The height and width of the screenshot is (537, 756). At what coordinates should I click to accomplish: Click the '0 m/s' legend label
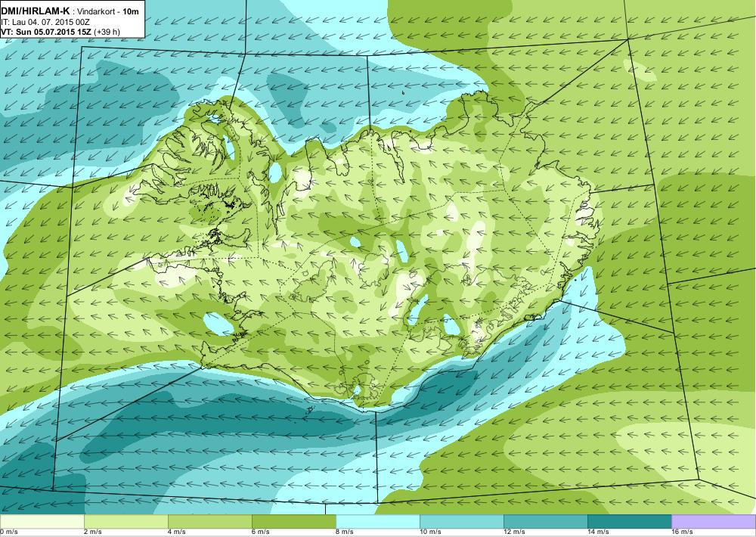pos(9,532)
